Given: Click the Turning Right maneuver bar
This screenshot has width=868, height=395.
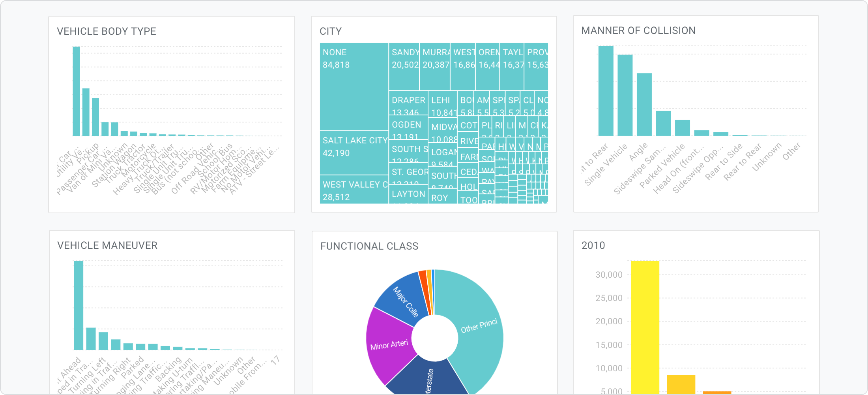Looking at the screenshot, I should pyautogui.click(x=128, y=347).
